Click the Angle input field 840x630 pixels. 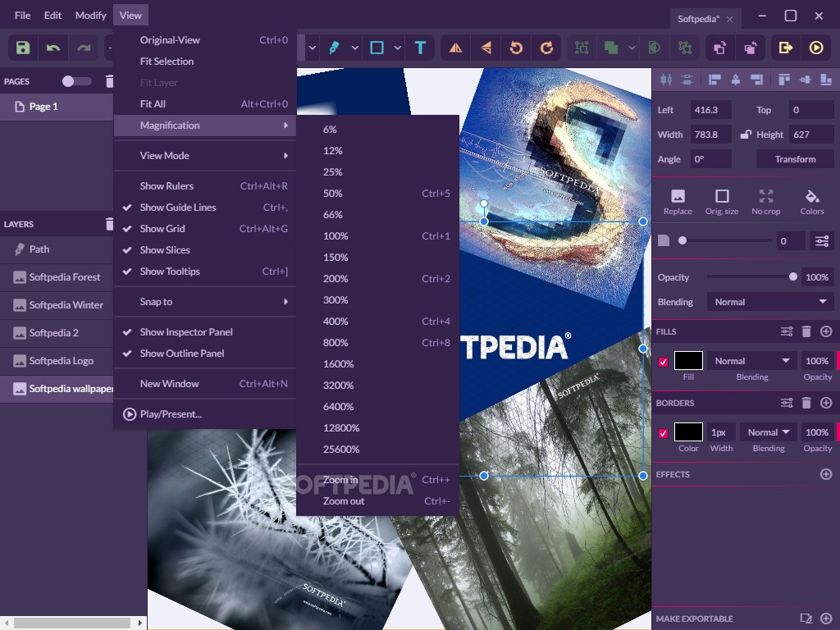[x=710, y=159]
